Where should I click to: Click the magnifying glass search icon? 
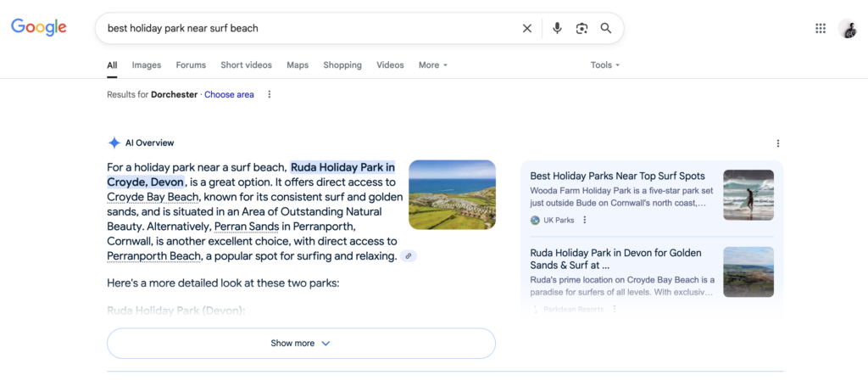click(606, 28)
